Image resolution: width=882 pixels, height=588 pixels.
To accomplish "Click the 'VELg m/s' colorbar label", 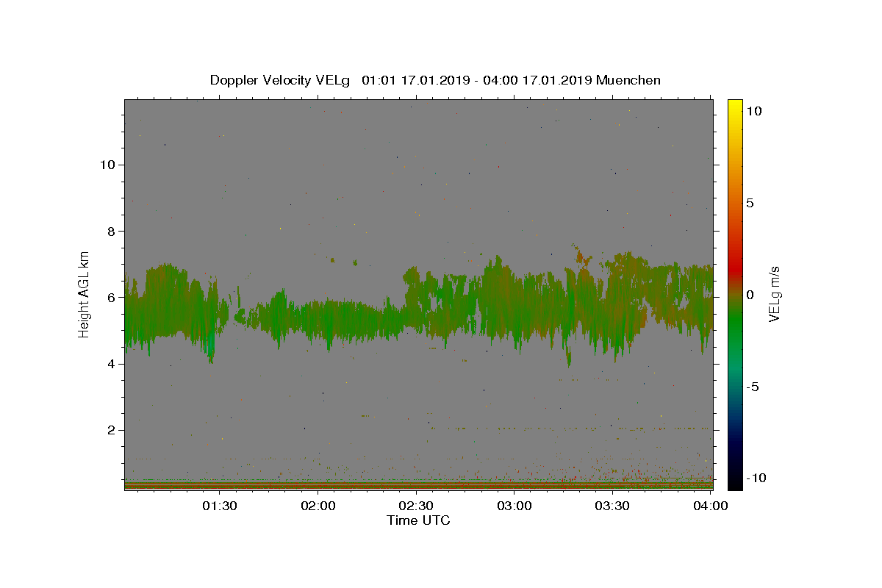I will 774,294.
